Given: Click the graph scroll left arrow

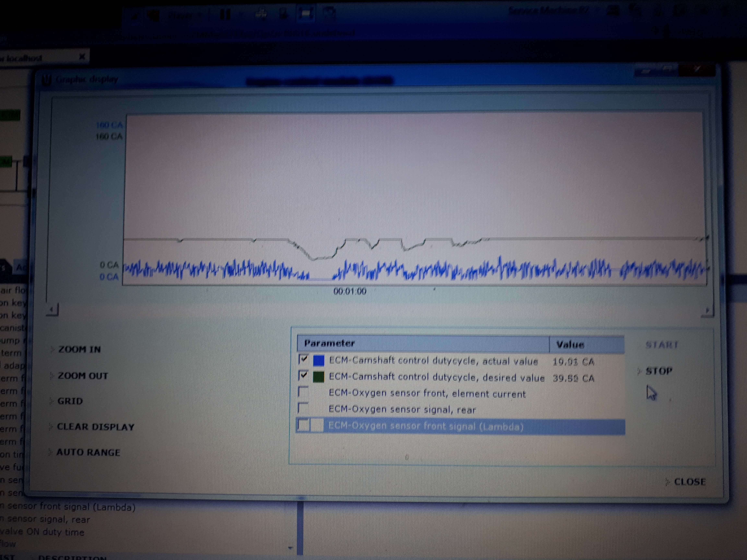Looking at the screenshot, I should coord(52,309).
